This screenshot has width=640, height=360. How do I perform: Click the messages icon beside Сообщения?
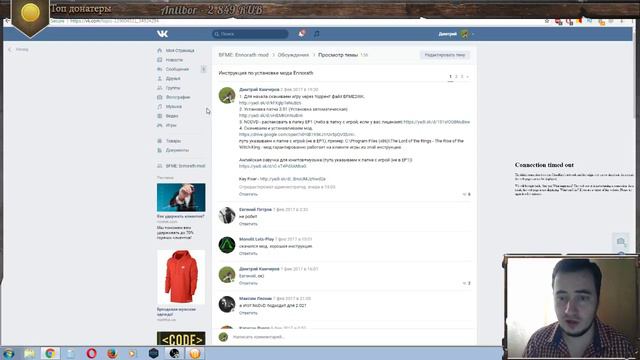click(x=160, y=69)
